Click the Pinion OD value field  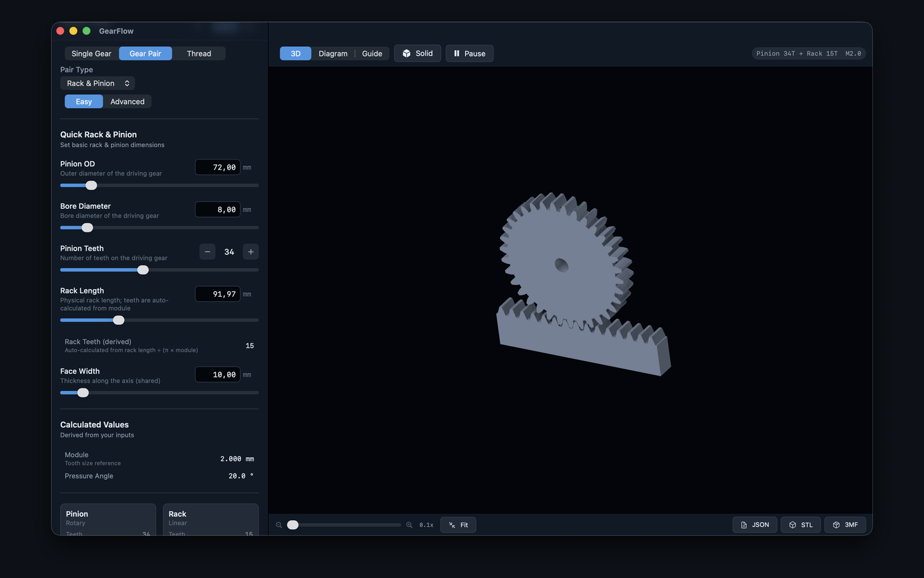tap(218, 167)
